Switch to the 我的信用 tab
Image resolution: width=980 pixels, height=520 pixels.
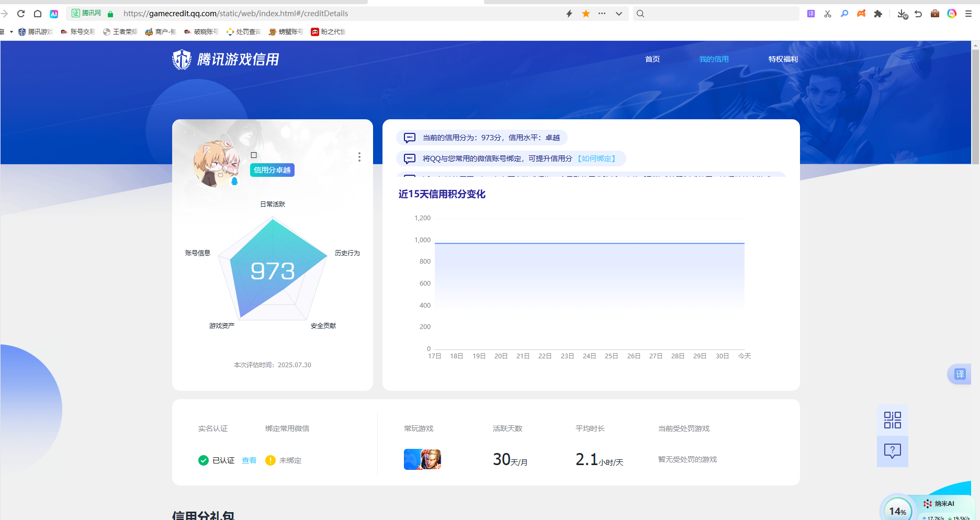714,59
